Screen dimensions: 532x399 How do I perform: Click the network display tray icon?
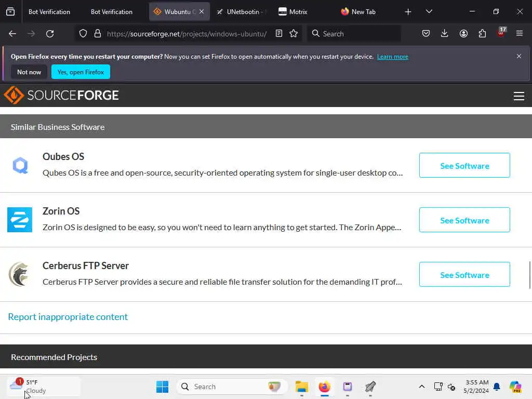click(438, 387)
